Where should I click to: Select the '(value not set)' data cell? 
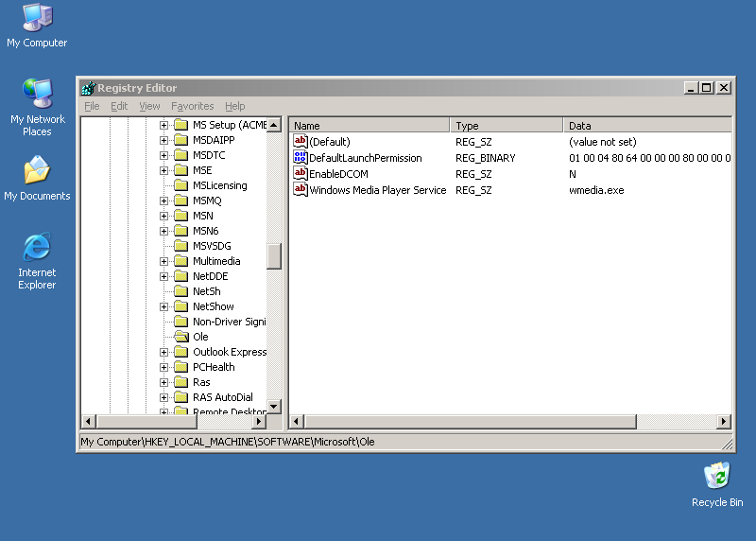click(603, 142)
